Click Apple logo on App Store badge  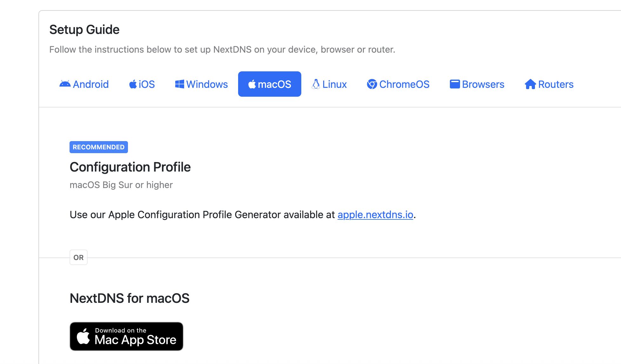point(83,336)
